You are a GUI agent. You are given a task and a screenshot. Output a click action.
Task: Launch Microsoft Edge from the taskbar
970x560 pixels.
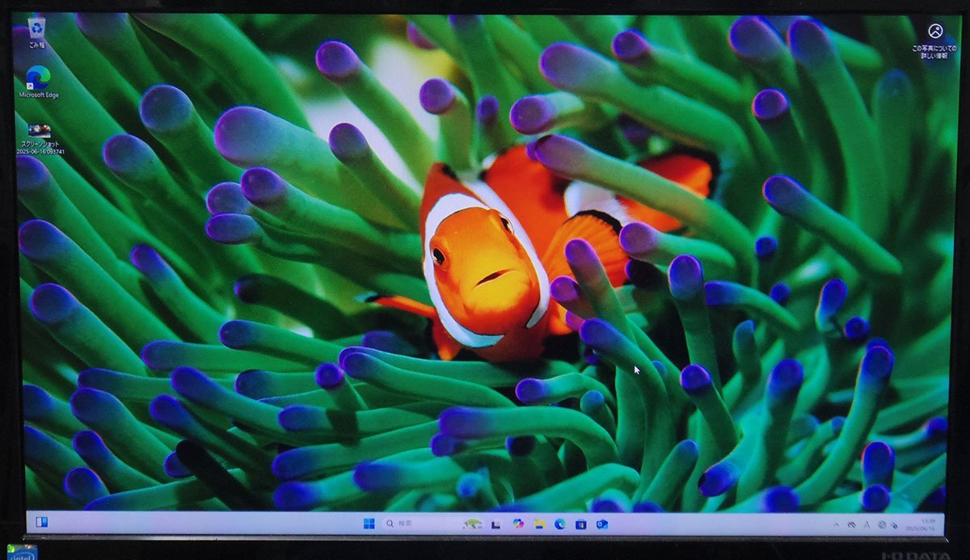pos(559,524)
